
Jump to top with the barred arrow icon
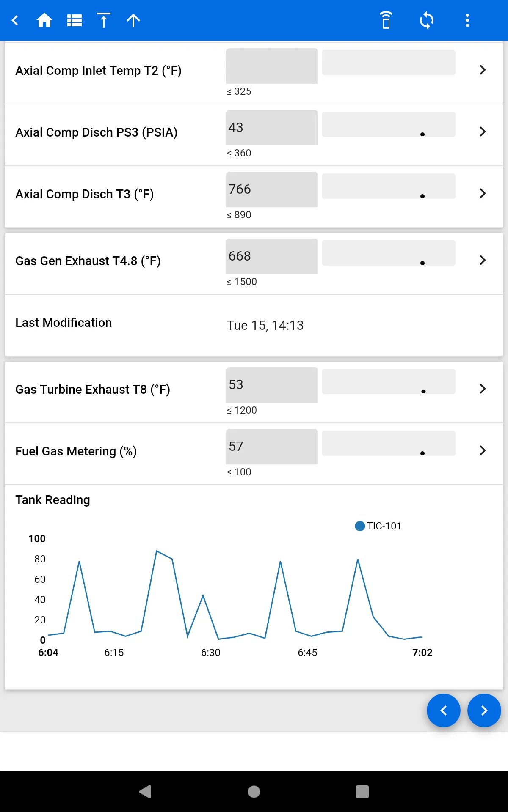pos(103,20)
